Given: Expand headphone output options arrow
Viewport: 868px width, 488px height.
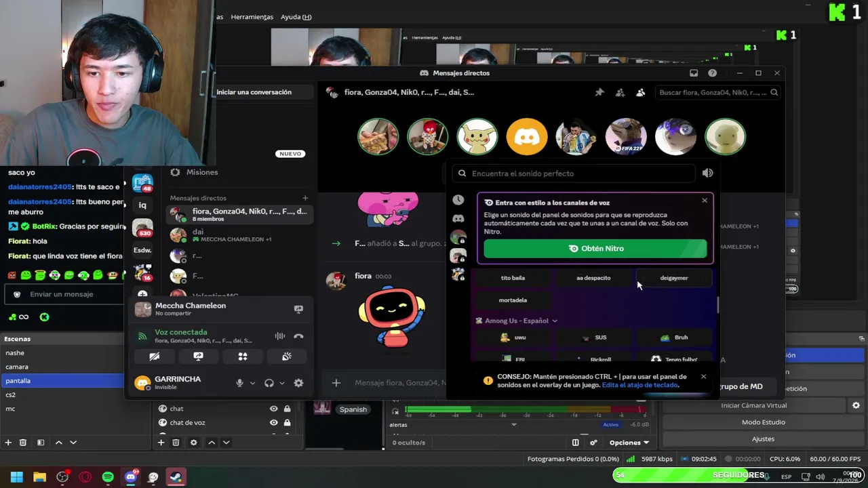Looking at the screenshot, I should (282, 383).
